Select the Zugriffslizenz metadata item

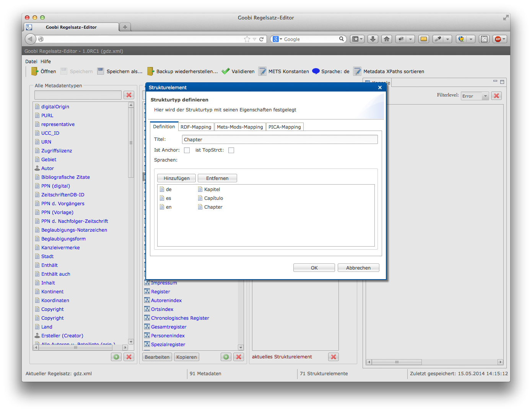click(57, 150)
